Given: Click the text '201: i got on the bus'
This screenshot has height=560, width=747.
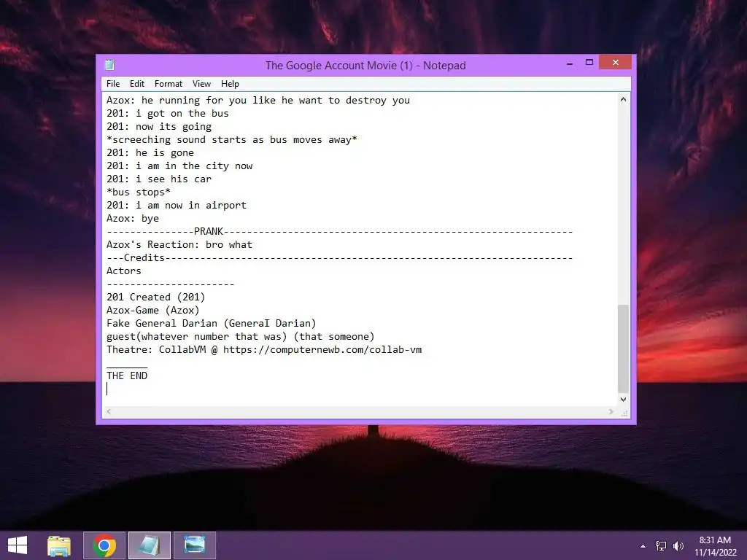Looking at the screenshot, I should pos(167,113).
